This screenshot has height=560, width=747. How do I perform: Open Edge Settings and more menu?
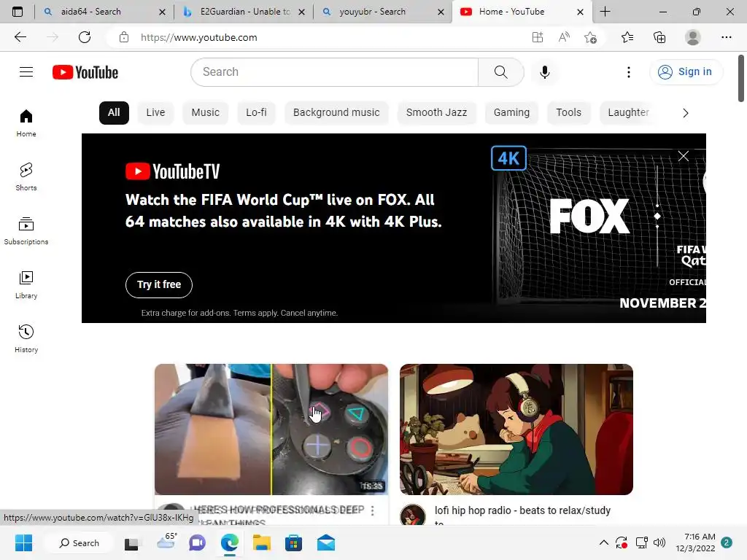726,37
